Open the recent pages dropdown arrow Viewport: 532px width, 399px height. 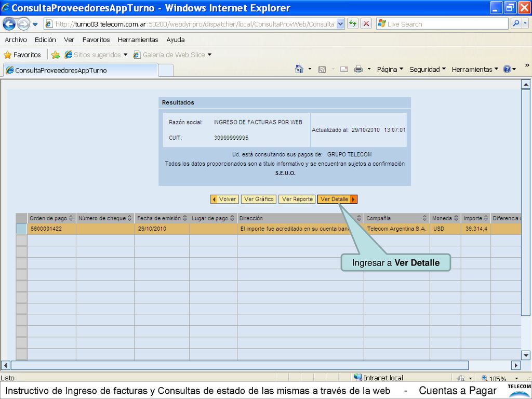(35, 24)
